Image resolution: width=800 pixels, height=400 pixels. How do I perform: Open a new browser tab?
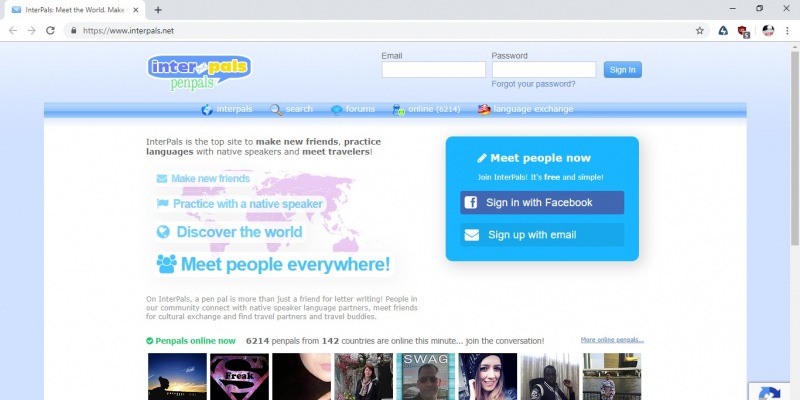coord(158,10)
